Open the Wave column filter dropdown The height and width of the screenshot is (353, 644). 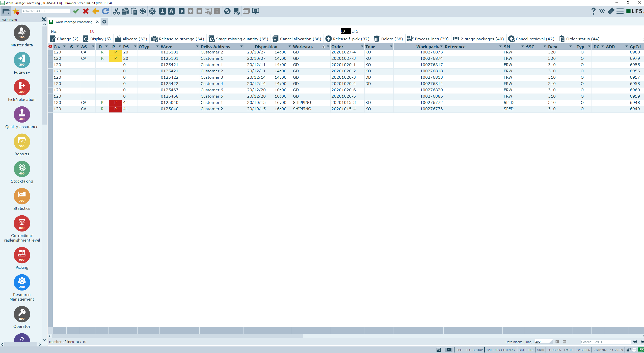[x=197, y=46]
